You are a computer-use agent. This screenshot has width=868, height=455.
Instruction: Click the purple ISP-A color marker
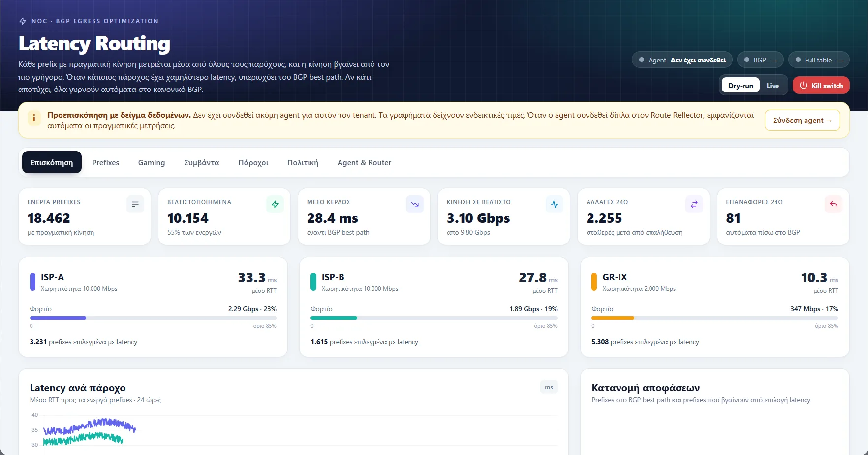click(x=32, y=282)
